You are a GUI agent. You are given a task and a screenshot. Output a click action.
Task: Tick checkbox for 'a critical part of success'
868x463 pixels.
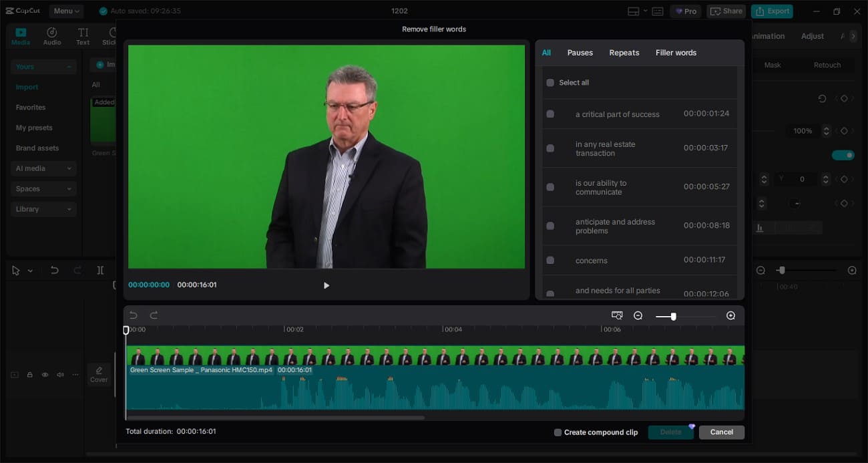coord(550,114)
